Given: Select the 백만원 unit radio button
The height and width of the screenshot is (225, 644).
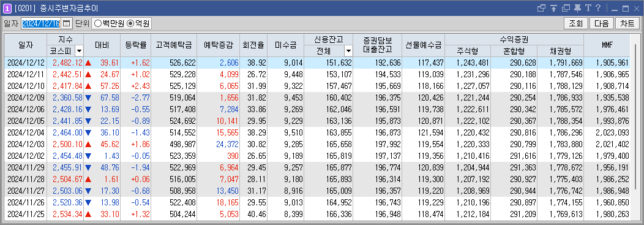Looking at the screenshot, I should 109,23.
